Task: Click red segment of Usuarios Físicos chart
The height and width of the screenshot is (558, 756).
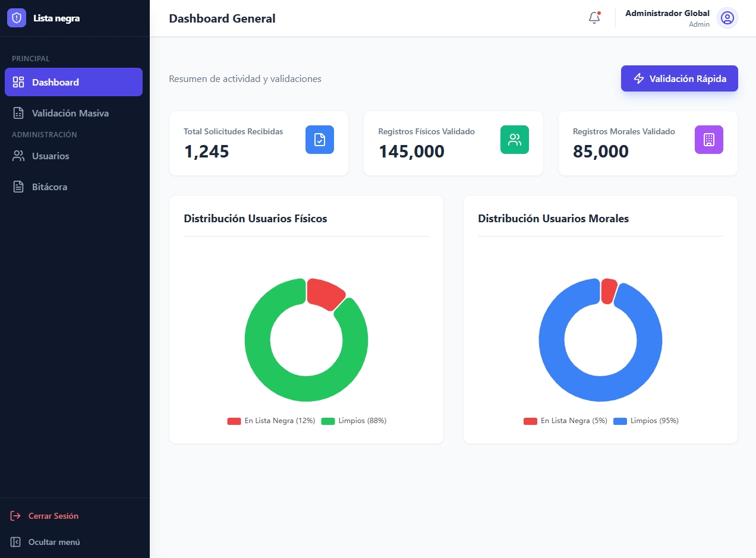Action: [325, 292]
